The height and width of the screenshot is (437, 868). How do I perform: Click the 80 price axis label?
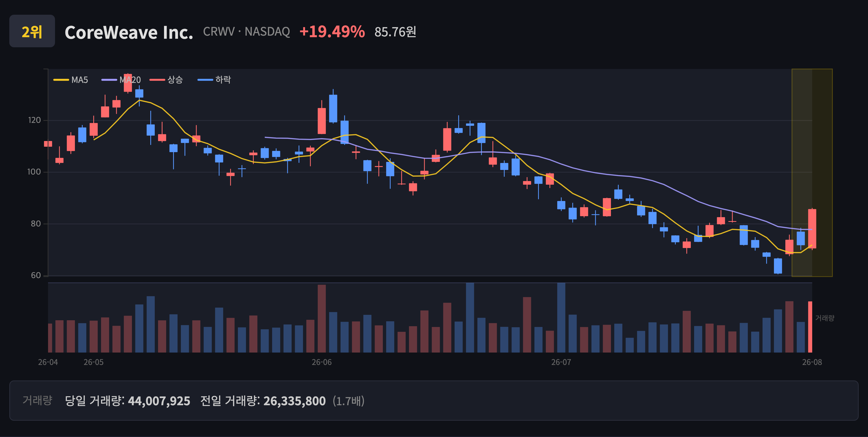(36, 224)
